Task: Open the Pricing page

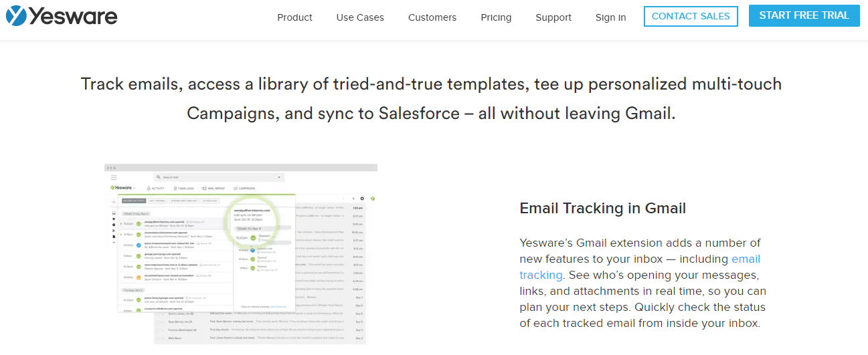Action: pos(496,17)
